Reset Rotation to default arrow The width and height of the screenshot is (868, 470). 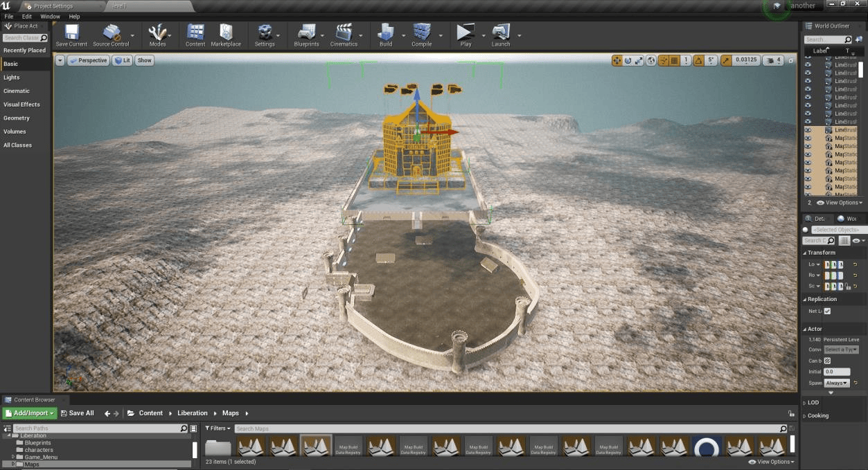pyautogui.click(x=855, y=275)
